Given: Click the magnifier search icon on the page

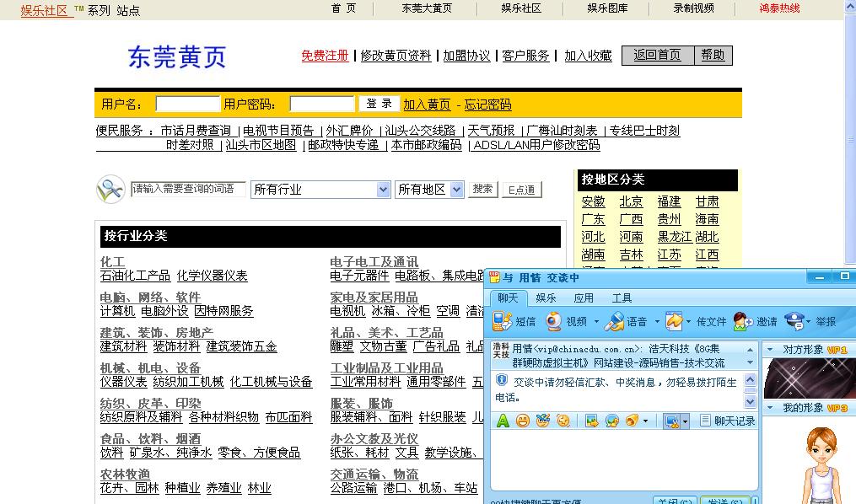Looking at the screenshot, I should pyautogui.click(x=110, y=190).
